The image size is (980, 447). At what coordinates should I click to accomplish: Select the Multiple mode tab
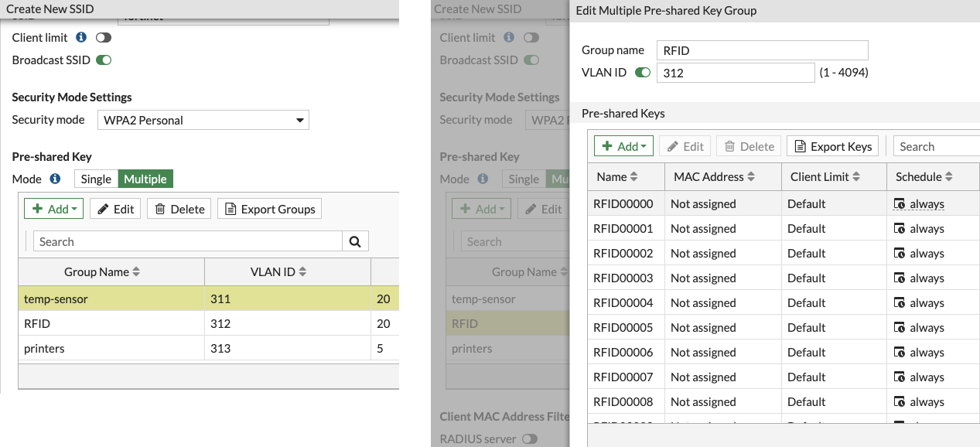pos(145,179)
